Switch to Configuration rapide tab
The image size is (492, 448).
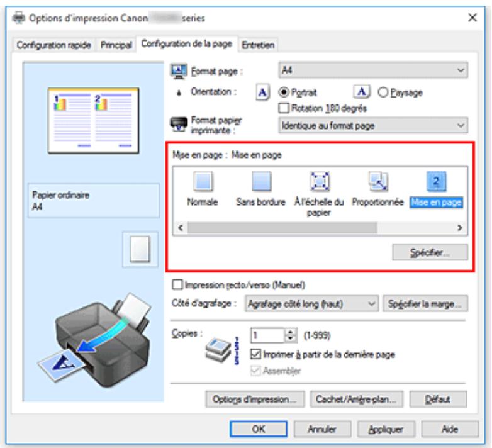click(x=53, y=45)
